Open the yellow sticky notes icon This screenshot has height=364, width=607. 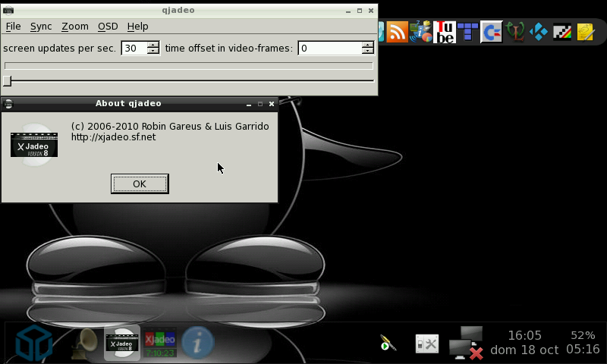pyautogui.click(x=585, y=31)
